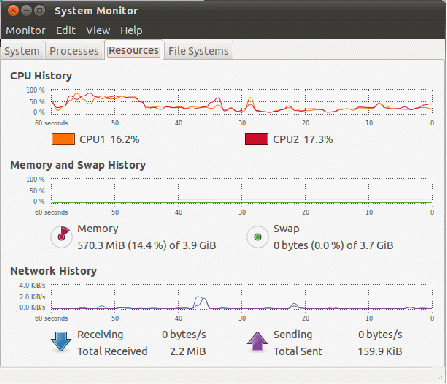Click the blue Receiving down arrow icon
Image resolution: width=447 pixels, height=384 pixels.
pos(61,342)
